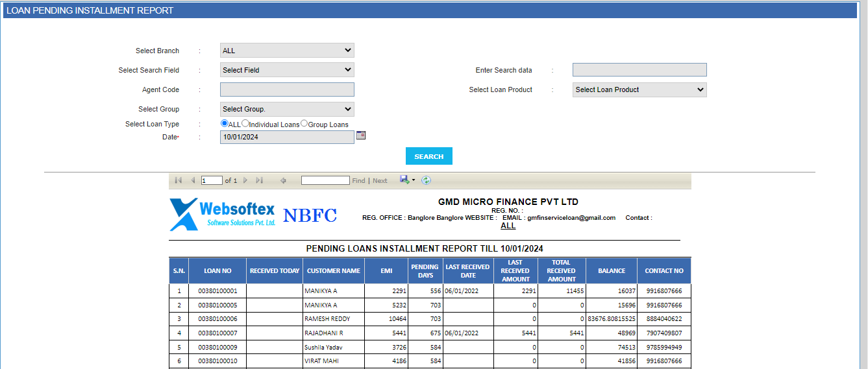Click the TOTAL RECEIVED AMOUNT header
Screen dimensions: 868x369
(x=561, y=271)
